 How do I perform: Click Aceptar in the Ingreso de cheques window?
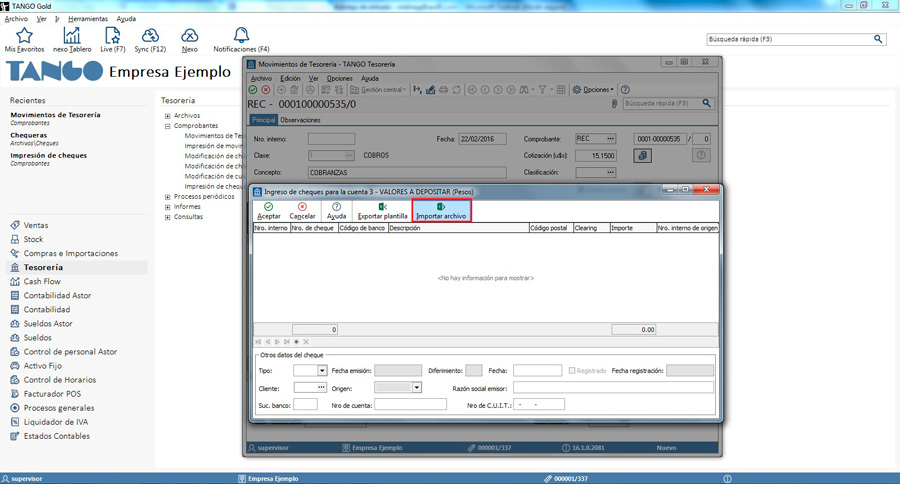(x=269, y=211)
